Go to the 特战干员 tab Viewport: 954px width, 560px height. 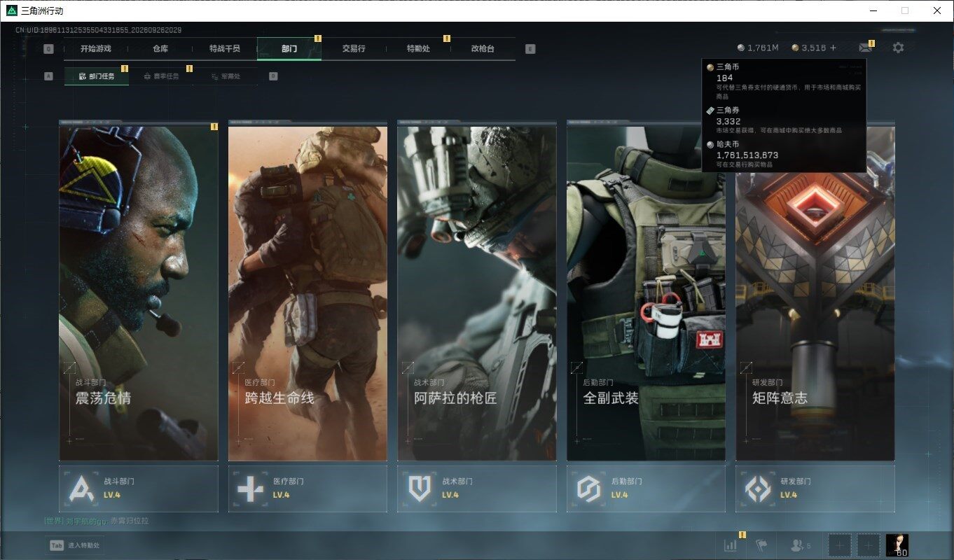pyautogui.click(x=225, y=49)
